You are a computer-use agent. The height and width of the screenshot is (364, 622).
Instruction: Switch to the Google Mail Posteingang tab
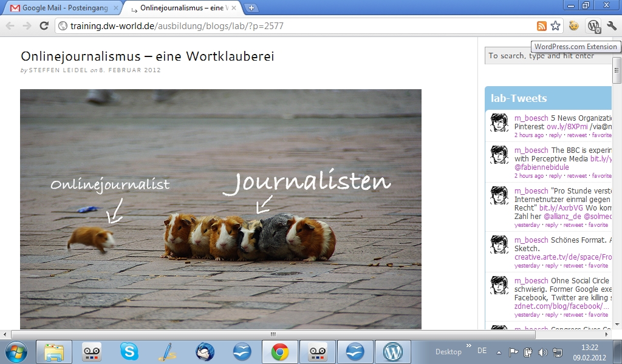click(61, 8)
